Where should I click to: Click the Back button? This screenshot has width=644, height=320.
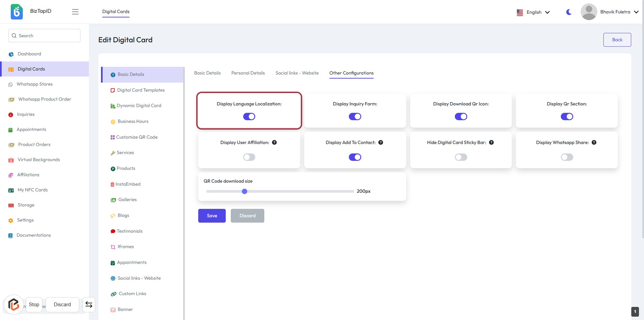tap(617, 40)
